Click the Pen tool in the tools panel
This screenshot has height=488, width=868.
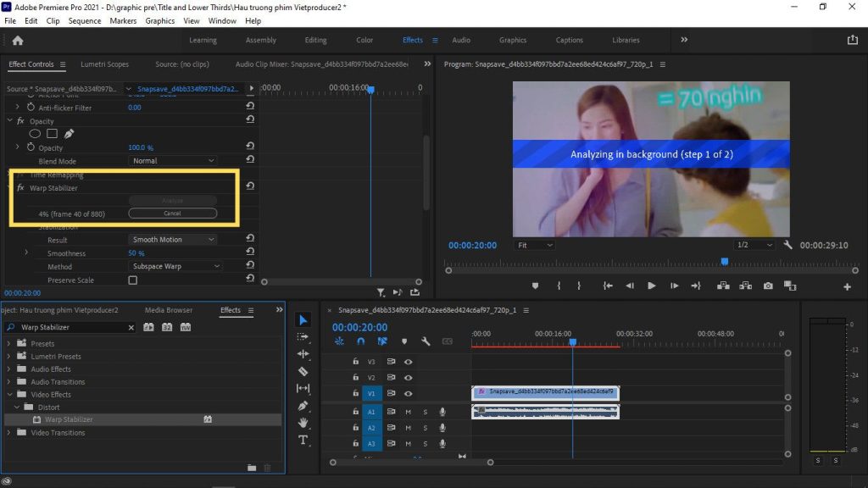pyautogui.click(x=303, y=406)
